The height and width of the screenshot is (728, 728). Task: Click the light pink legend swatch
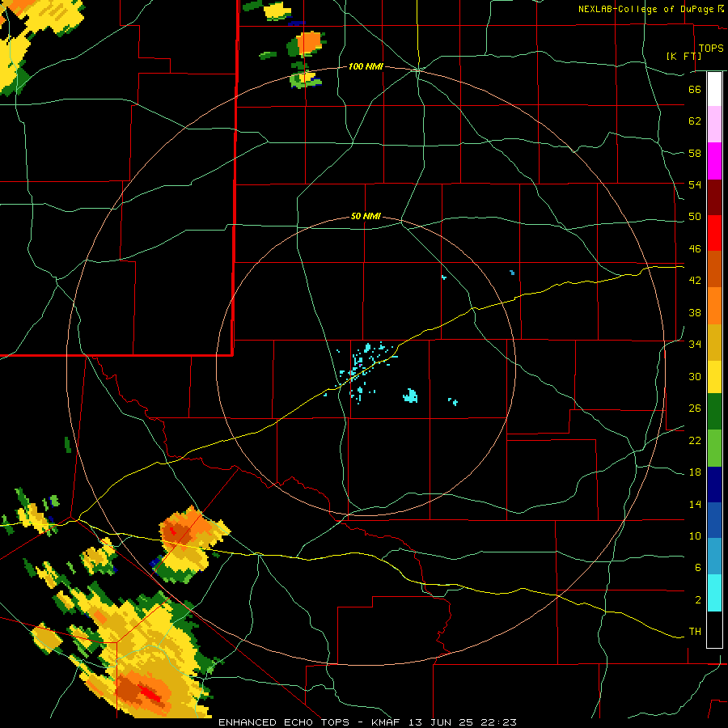pyautogui.click(x=714, y=125)
